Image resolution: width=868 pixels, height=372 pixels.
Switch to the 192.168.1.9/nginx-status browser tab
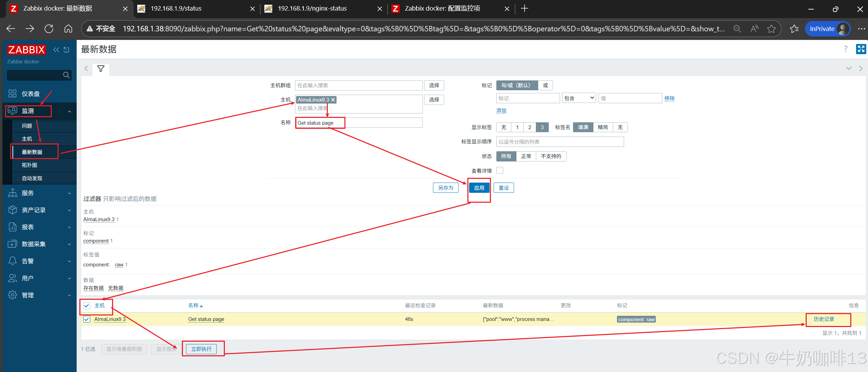(312, 9)
